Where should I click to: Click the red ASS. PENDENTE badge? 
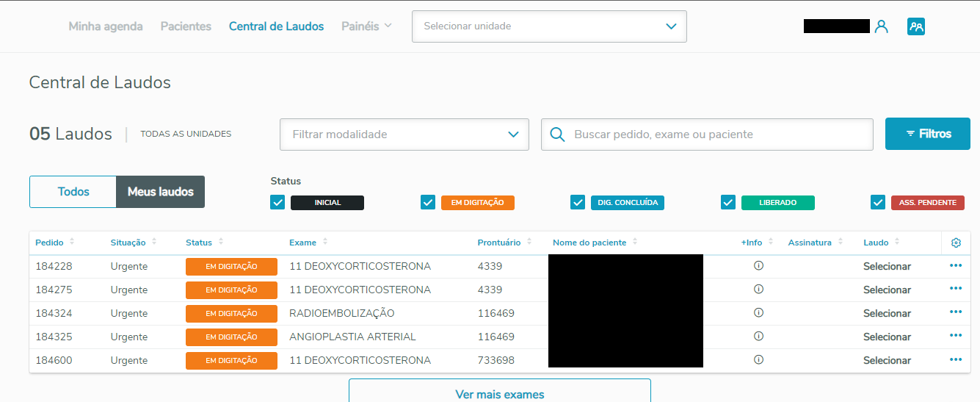tap(928, 203)
